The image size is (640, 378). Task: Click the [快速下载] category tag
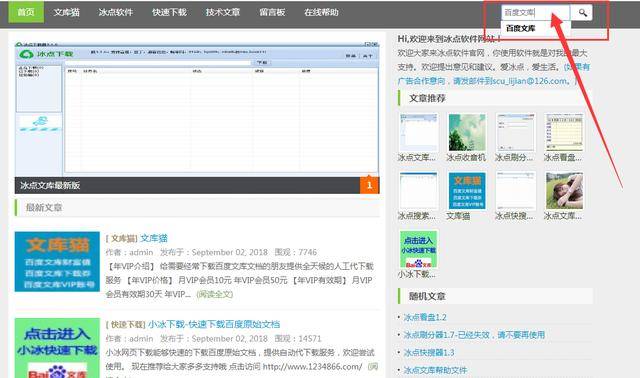(125, 325)
